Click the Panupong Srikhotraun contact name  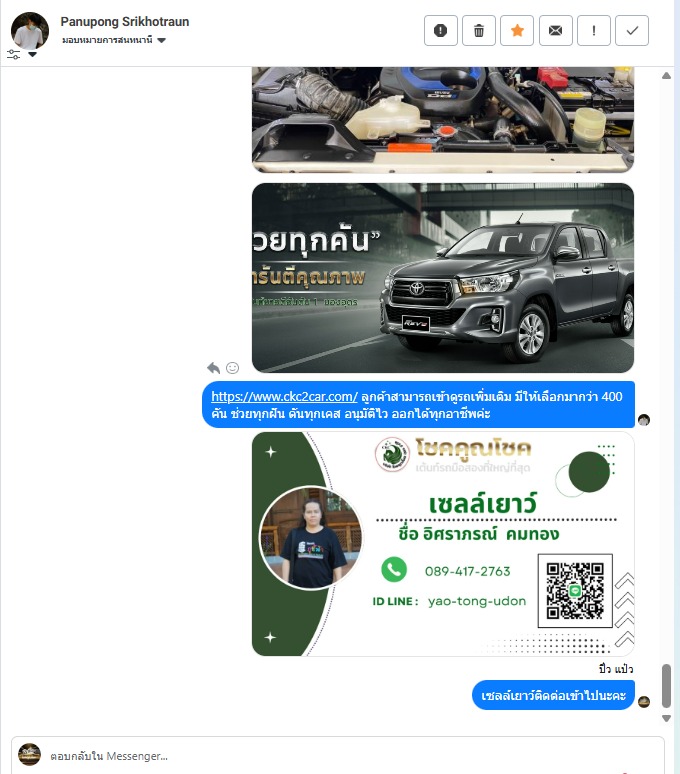(x=125, y=22)
